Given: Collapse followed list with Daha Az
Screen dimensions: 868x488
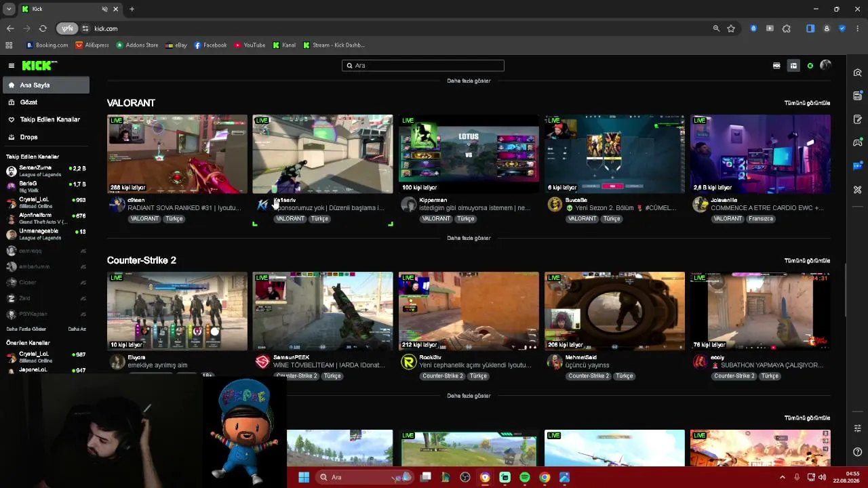Looking at the screenshot, I should tap(77, 329).
